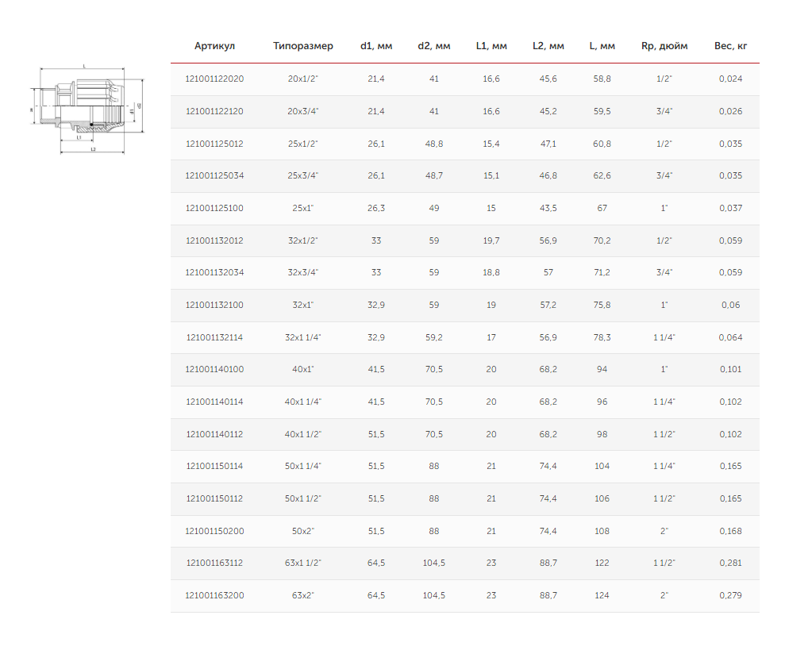Click the Rp, дюйм column header
Viewport: 812px width, 646px height.
point(664,46)
